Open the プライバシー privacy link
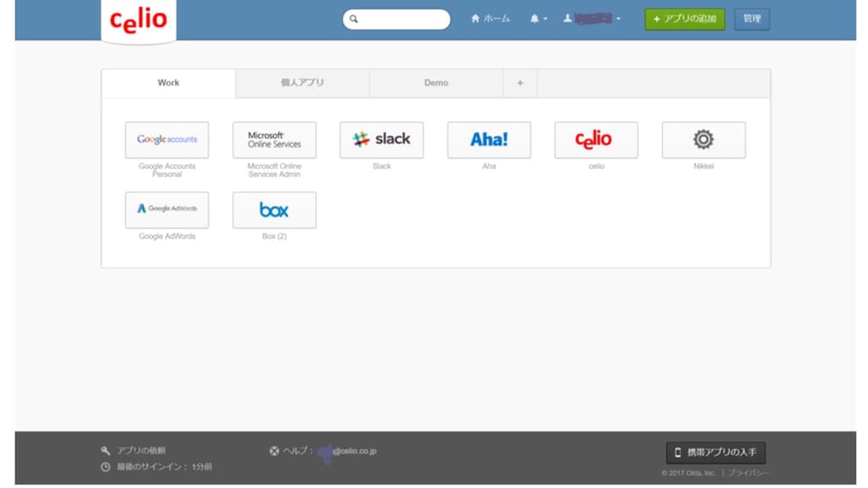 point(748,473)
